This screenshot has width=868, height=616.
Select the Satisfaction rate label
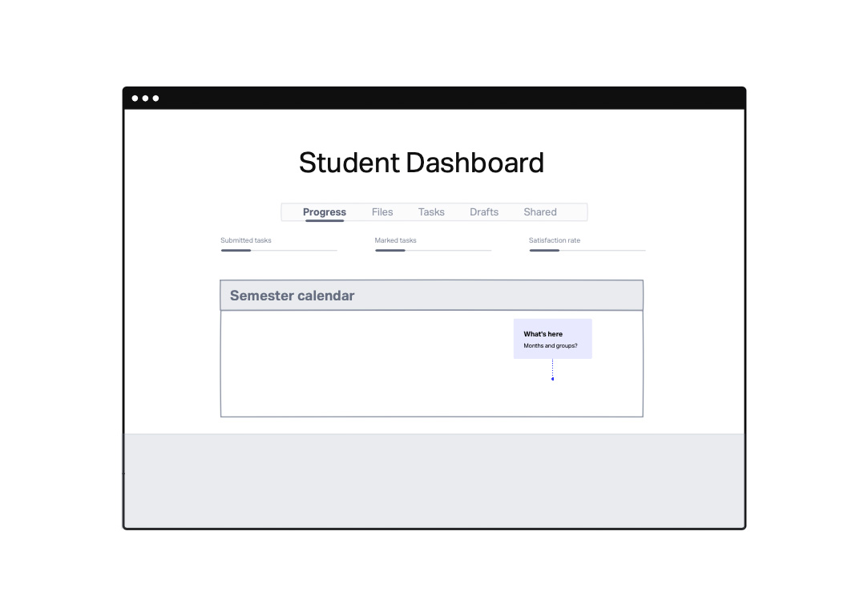click(555, 240)
